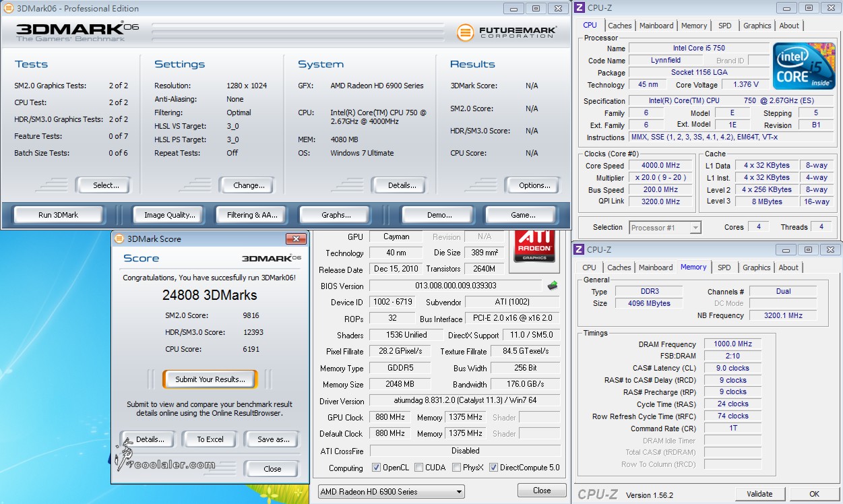Open the Graphics tab in top CPU-Z
This screenshot has height=504, width=843.
757,26
